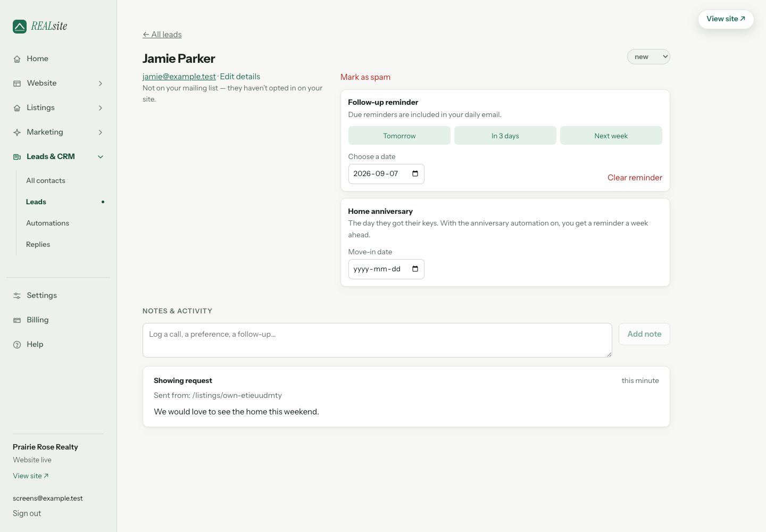This screenshot has height=532, width=766.
Task: Open All contacts in sidebar
Action: [x=46, y=181]
